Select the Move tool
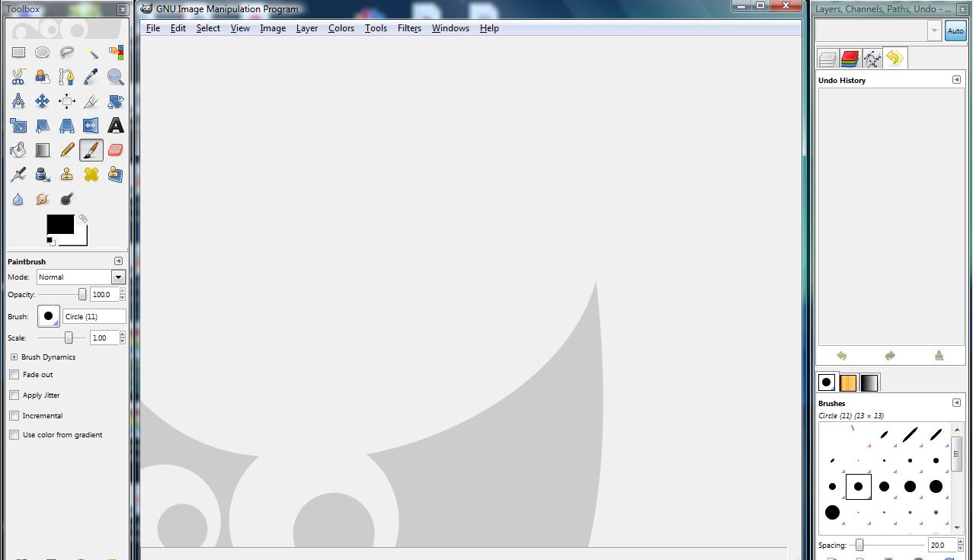Image resolution: width=973 pixels, height=560 pixels. coord(43,101)
